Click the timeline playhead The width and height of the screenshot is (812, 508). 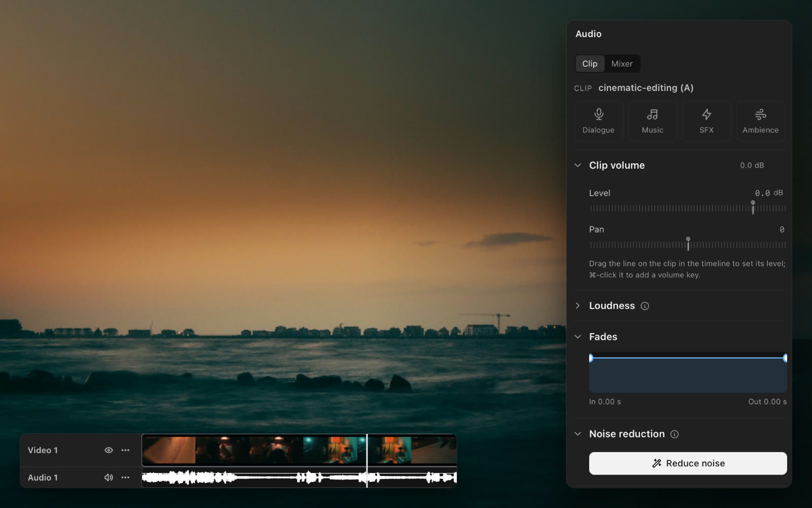367,461
